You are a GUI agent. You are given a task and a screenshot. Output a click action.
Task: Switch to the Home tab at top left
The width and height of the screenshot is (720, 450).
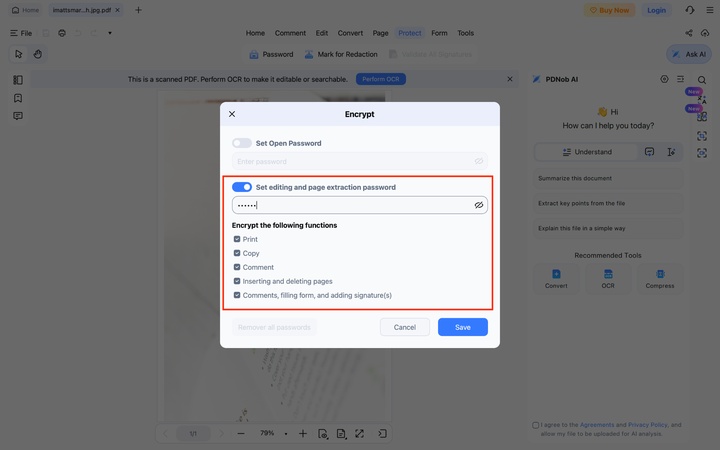click(25, 10)
